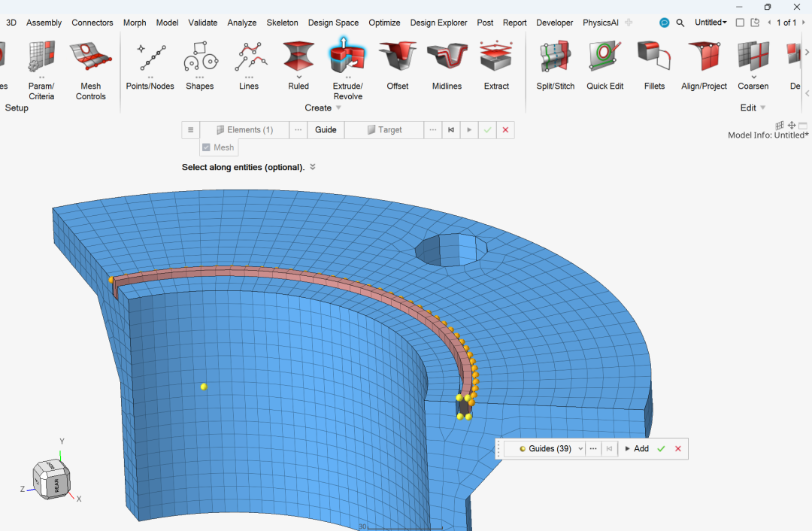Select the Elements (1) collector
812x531 pixels.
[x=244, y=130]
